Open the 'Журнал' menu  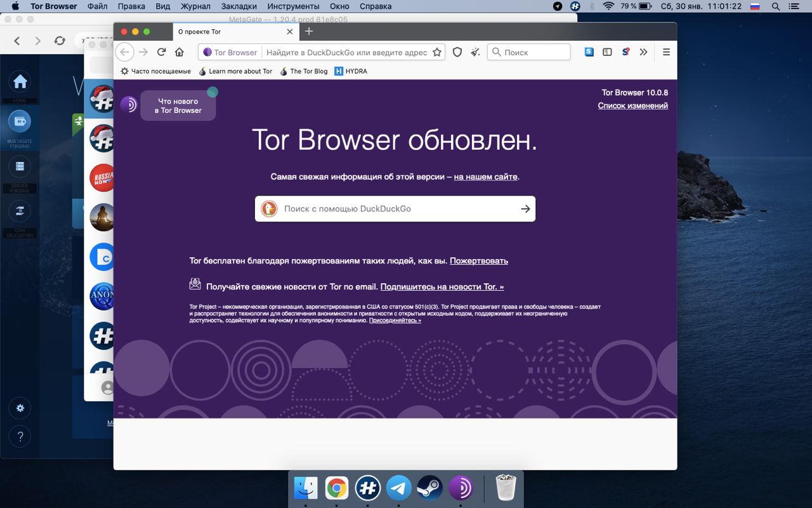[195, 6]
